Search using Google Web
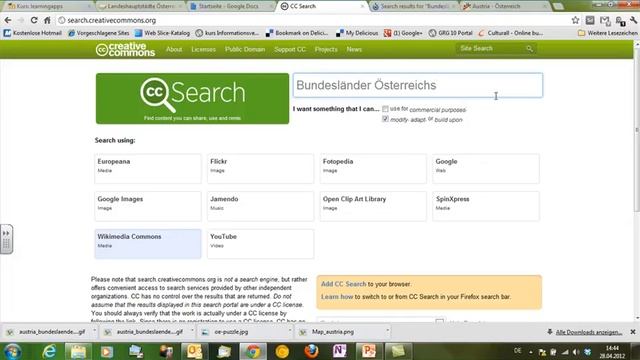 point(486,169)
